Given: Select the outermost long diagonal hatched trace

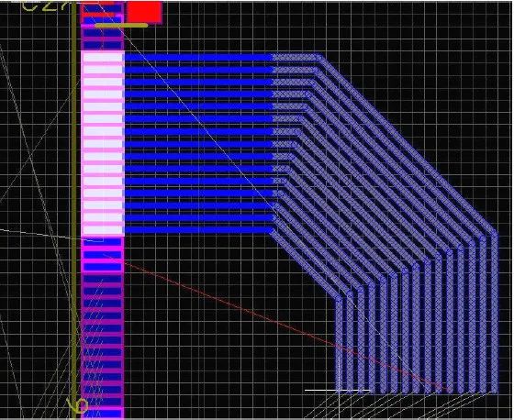Looking at the screenshot, I should click(408, 144).
